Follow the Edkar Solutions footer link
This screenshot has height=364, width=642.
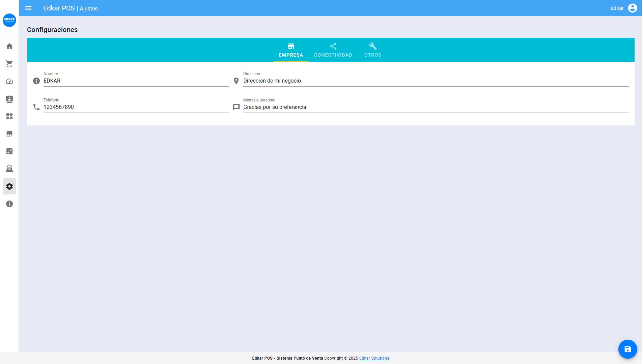click(374, 358)
